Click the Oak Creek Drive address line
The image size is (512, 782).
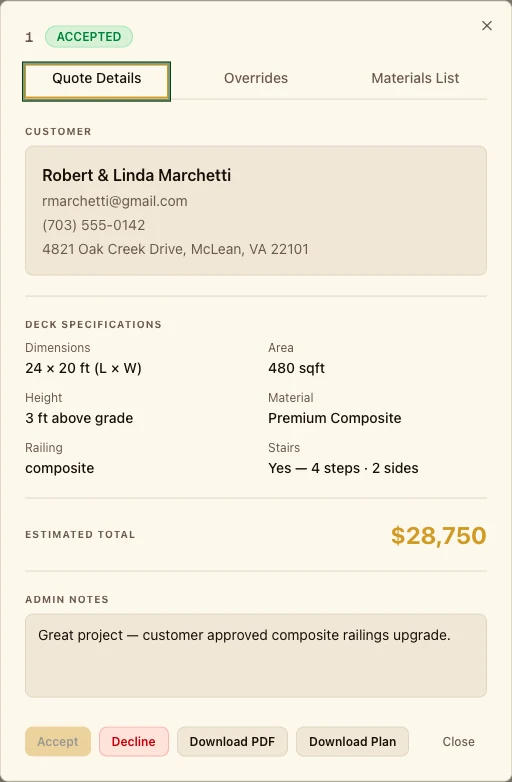pyautogui.click(x=175, y=249)
